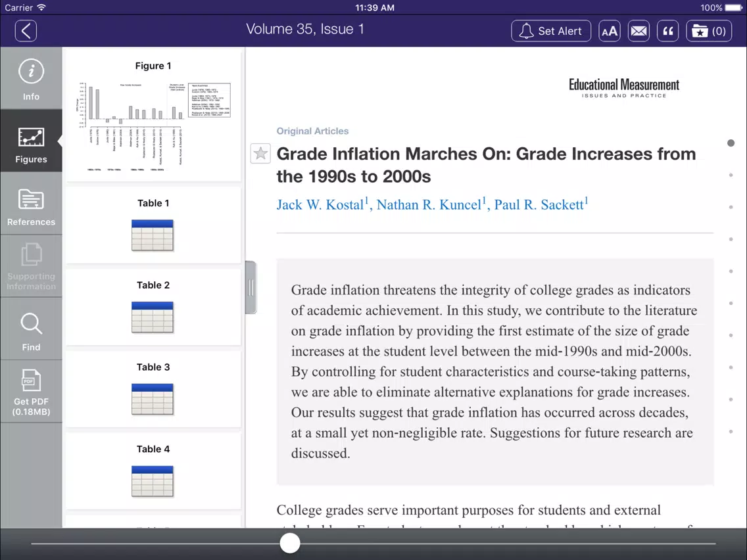The image size is (747, 560).
Task: Get PDF (0.18MB) download
Action: 31,393
